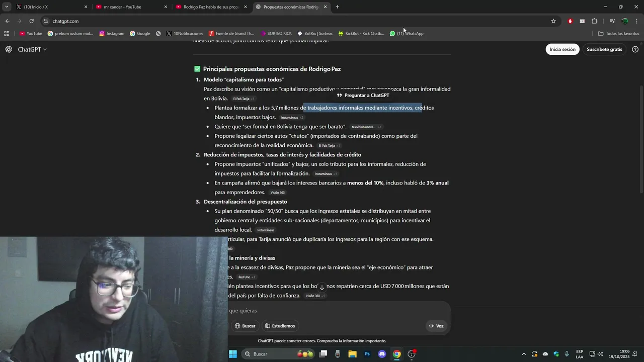Click the Windows taskbar Buscar search box
Screen dimensions: 644x362
click(278, 354)
